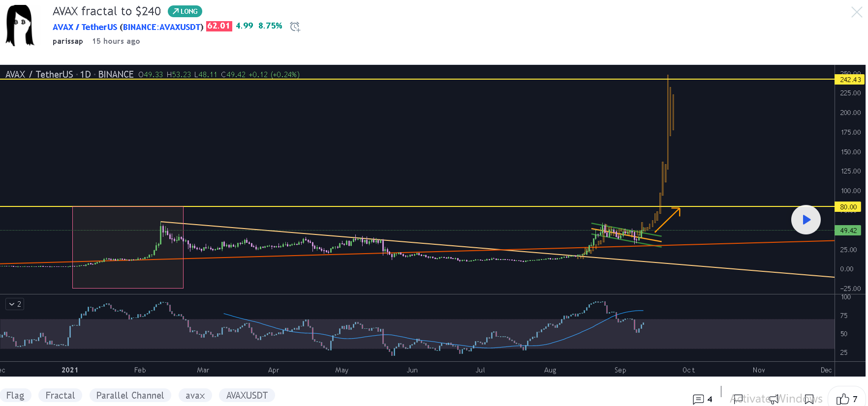The width and height of the screenshot is (868, 406).
Task: Click the megaphone promote icon
Action: tap(774, 399)
